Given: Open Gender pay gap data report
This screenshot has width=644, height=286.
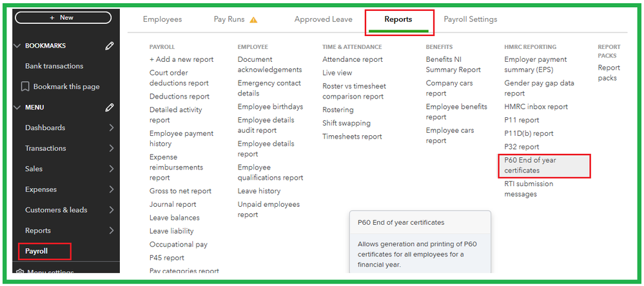Looking at the screenshot, I should [x=540, y=88].
